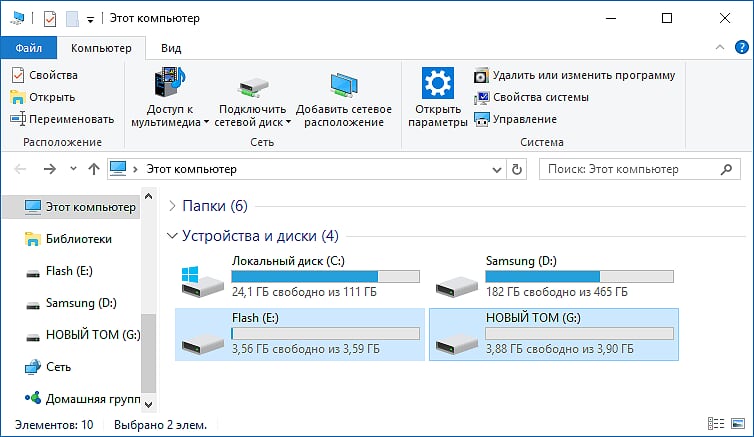Viewport: 754px width, 437px height.
Task: Click the Подключить сетевой диск icon
Action: coord(252,87)
